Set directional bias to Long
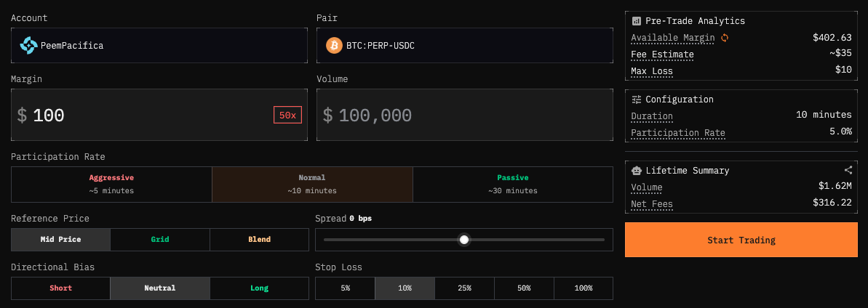This screenshot has width=868, height=308. point(259,288)
